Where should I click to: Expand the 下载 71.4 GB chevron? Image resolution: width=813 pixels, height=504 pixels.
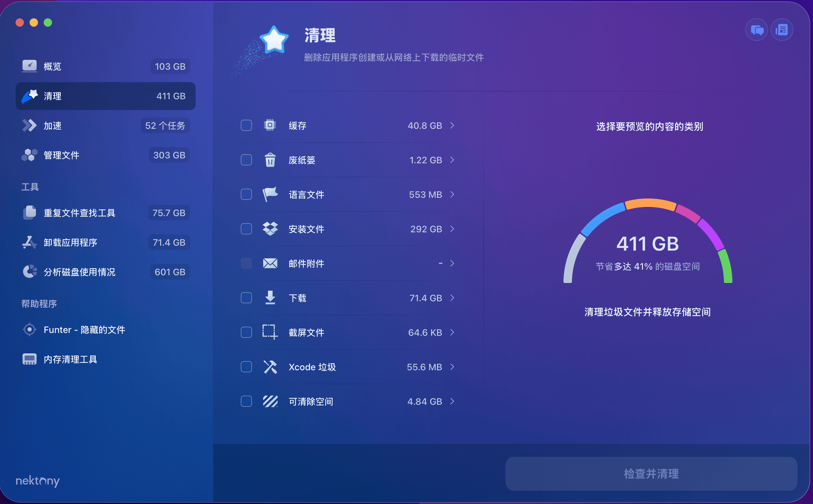pos(452,298)
